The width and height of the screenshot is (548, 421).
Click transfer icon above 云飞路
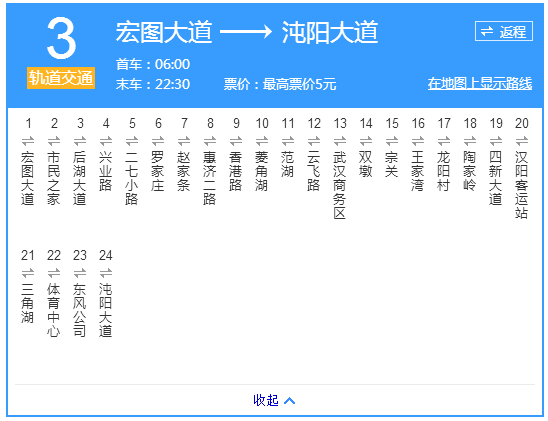pyautogui.click(x=314, y=141)
